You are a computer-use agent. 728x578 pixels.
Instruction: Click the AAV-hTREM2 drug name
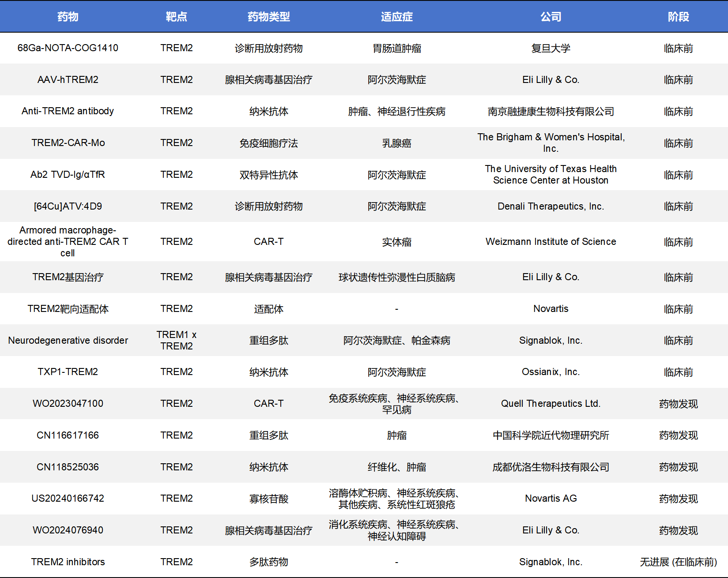(x=68, y=80)
